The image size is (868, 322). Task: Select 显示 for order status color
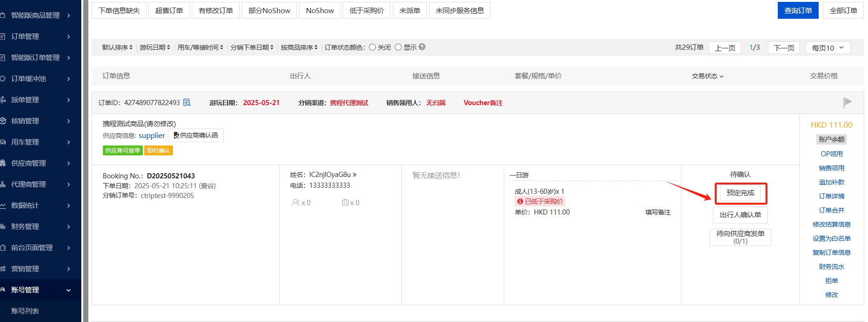click(x=398, y=47)
